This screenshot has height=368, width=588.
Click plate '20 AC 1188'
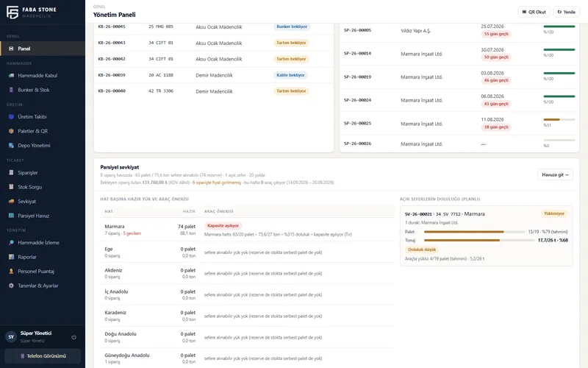[161, 75]
